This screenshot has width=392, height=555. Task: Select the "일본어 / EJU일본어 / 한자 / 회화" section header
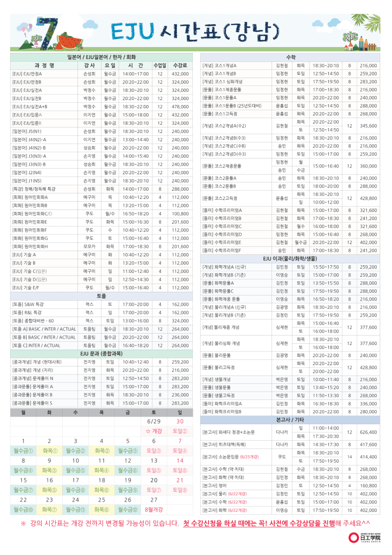[102, 57]
